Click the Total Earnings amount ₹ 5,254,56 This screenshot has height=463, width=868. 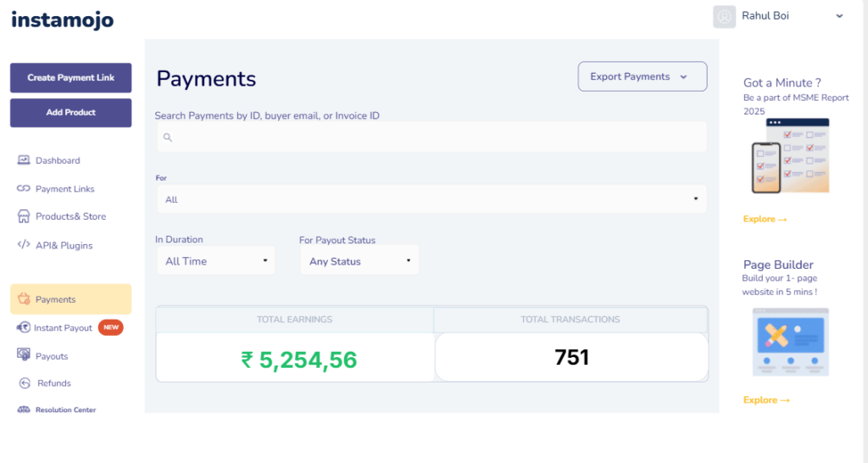coord(299,360)
